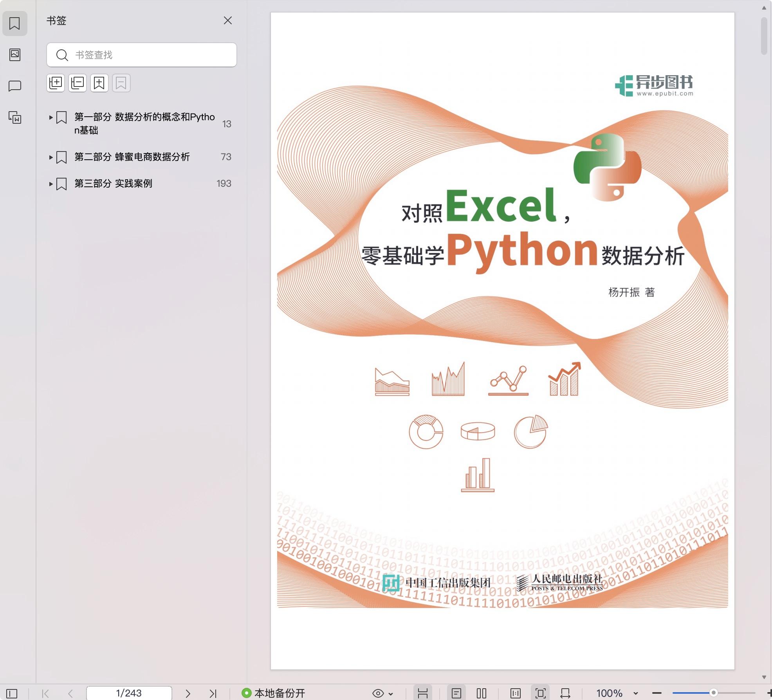Toggle fit page to window icon
This screenshot has width=772, height=700.
pyautogui.click(x=541, y=693)
